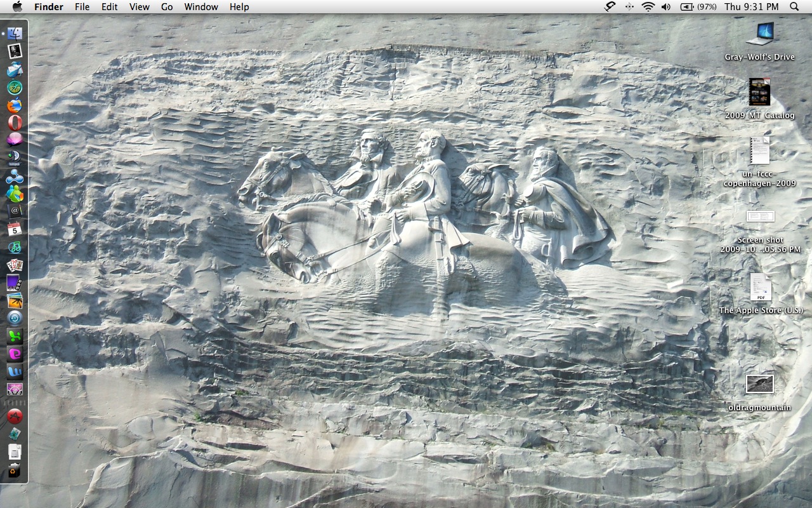Launch iPhoto palm tree icon in dock
This screenshot has height=508, width=812.
15,300
